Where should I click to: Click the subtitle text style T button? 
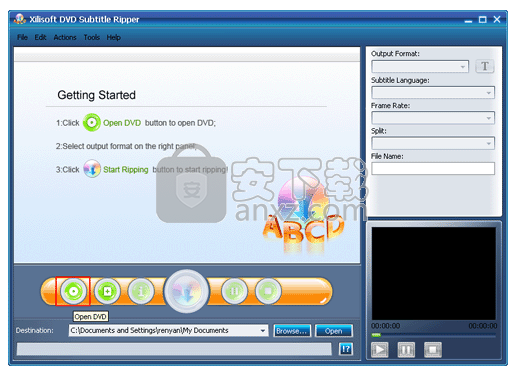click(484, 66)
